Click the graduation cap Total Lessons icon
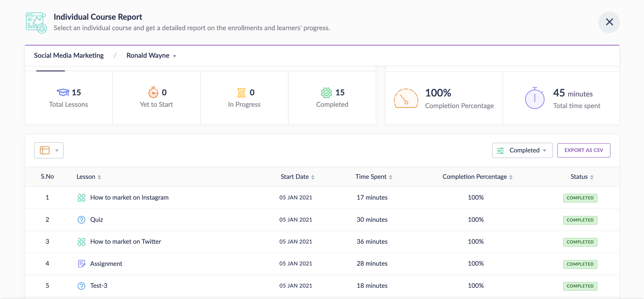This screenshot has height=299, width=644. [x=63, y=92]
